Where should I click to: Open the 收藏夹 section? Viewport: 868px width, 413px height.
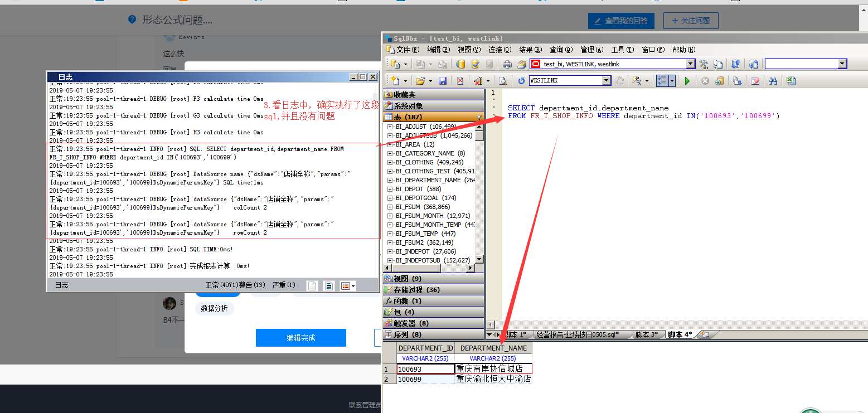coord(433,95)
